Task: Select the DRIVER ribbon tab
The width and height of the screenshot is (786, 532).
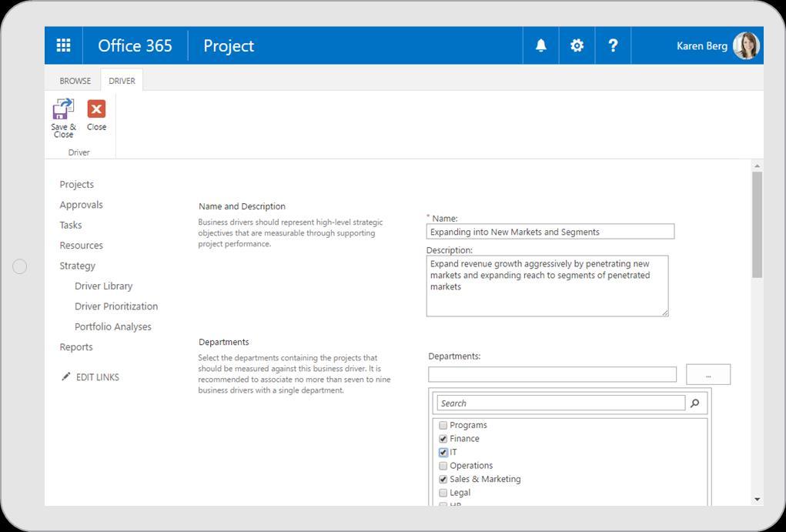Action: [122, 81]
